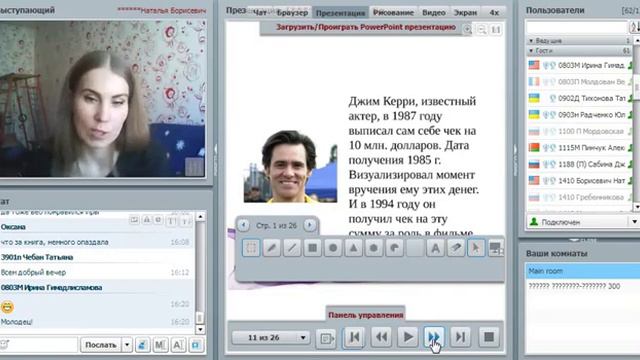Go to previous whiteboard page arrow

(243, 225)
